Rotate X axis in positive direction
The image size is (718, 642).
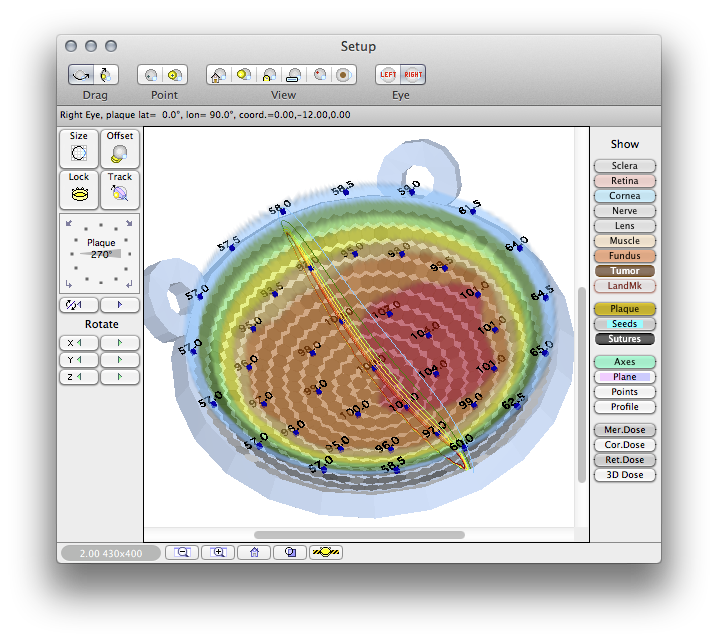(120, 342)
